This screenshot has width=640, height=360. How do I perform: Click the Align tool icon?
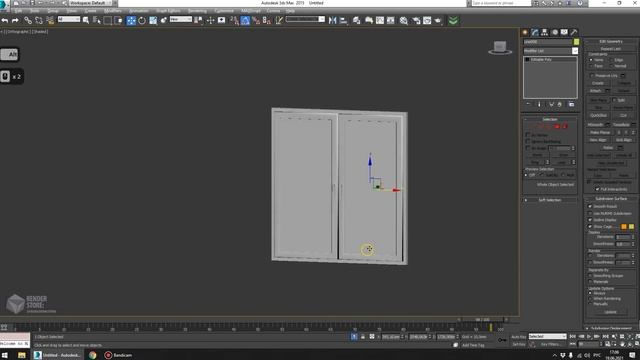(x=343, y=20)
